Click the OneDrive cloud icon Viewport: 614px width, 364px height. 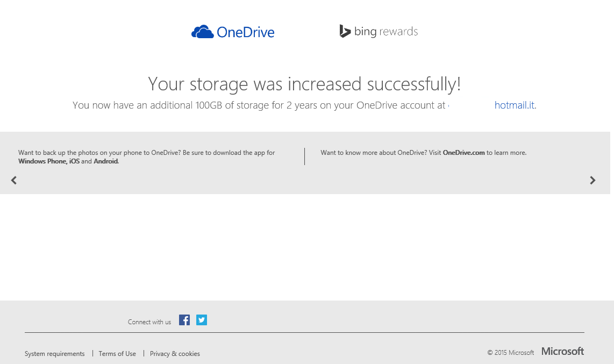tap(202, 32)
